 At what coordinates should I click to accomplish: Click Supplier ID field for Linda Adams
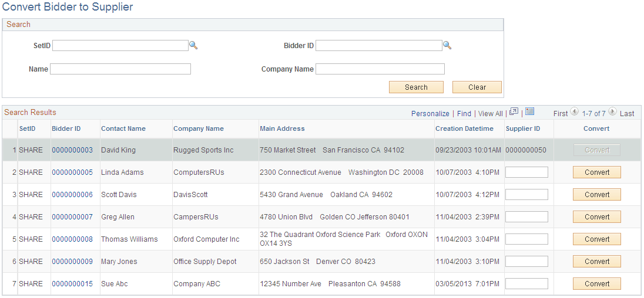(x=526, y=172)
